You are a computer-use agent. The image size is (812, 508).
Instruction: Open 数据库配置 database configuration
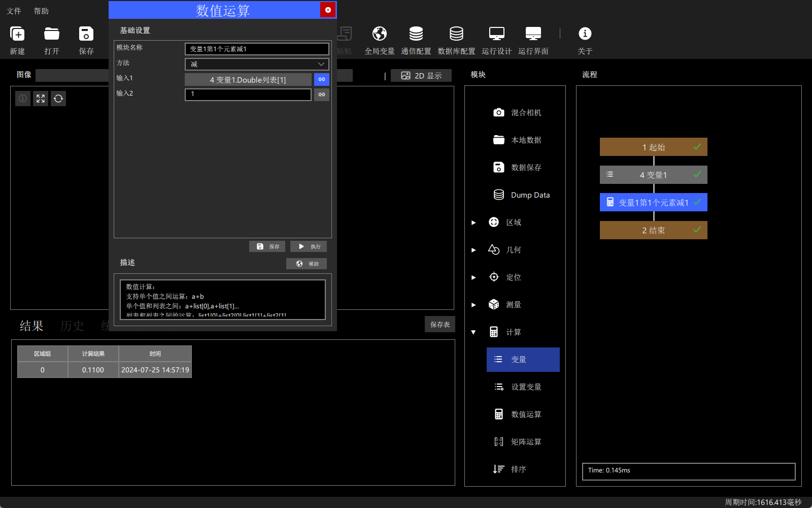456,34
